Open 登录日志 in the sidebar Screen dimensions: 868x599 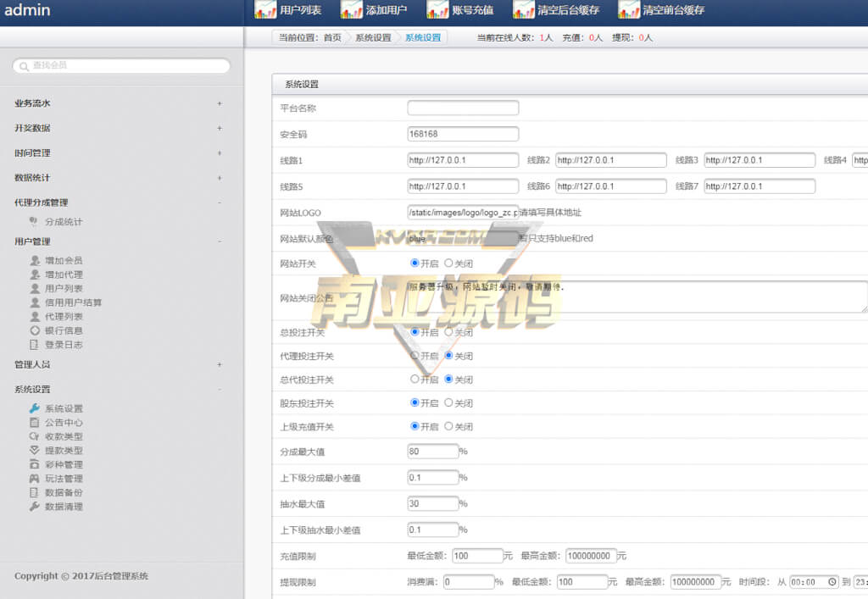tap(64, 345)
